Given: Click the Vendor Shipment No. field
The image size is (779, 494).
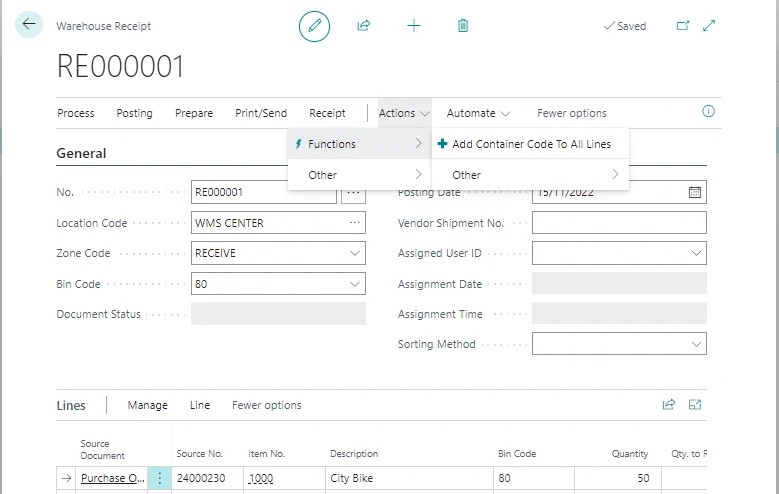Looking at the screenshot, I should [x=619, y=224].
